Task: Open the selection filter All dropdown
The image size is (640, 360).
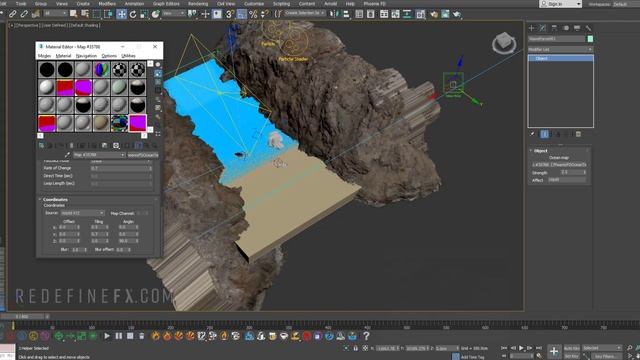Action: (x=55, y=14)
